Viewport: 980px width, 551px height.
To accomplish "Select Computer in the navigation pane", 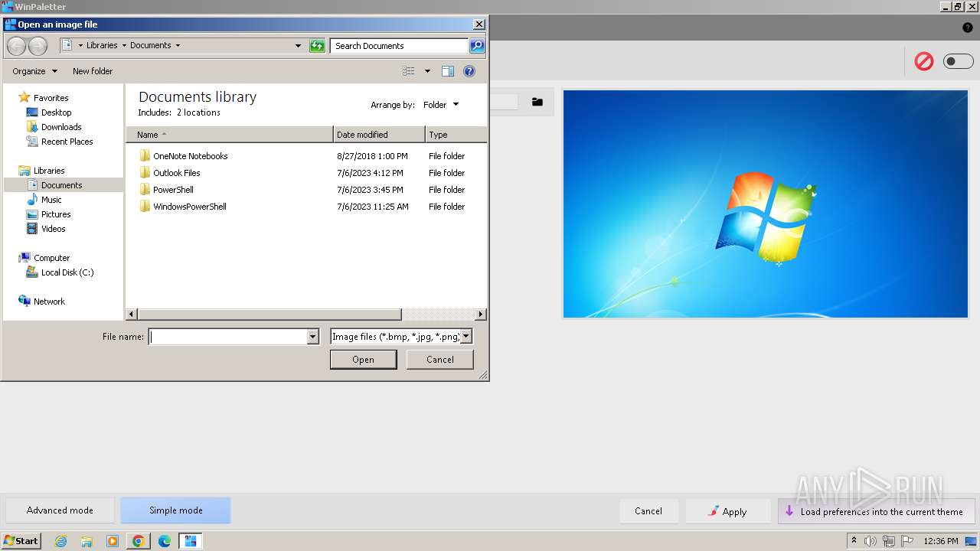I will [x=51, y=258].
